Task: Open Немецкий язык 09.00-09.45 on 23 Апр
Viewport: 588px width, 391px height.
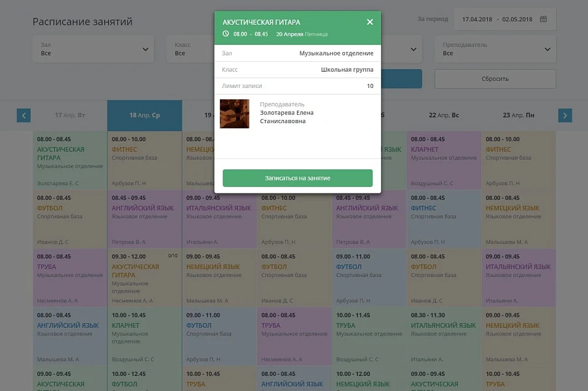Action: coord(518,337)
